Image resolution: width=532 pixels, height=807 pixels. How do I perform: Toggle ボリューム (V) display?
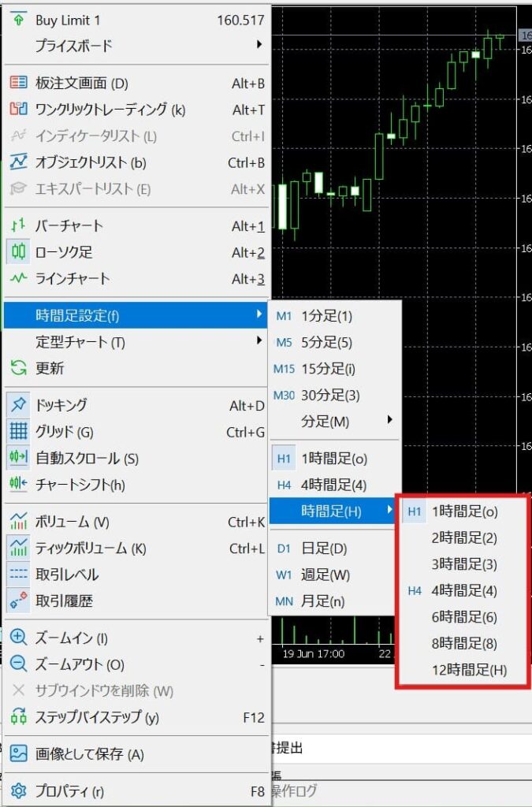(136, 522)
